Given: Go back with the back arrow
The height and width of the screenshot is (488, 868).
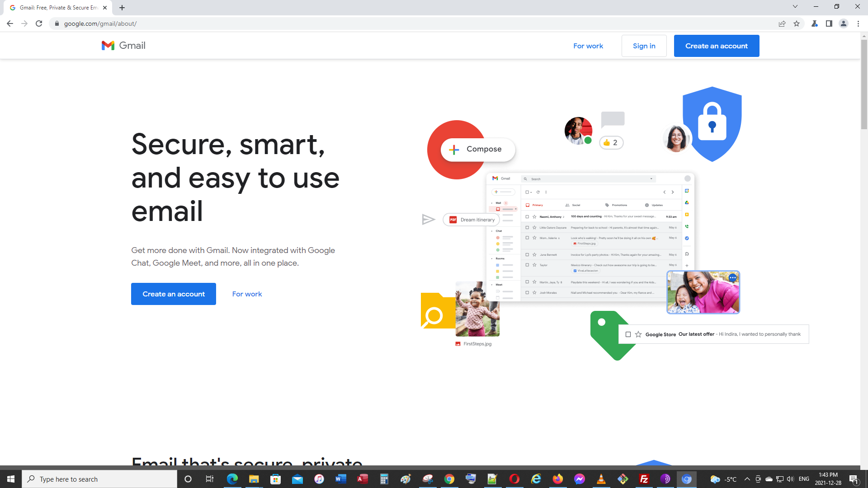Looking at the screenshot, I should (x=10, y=23).
